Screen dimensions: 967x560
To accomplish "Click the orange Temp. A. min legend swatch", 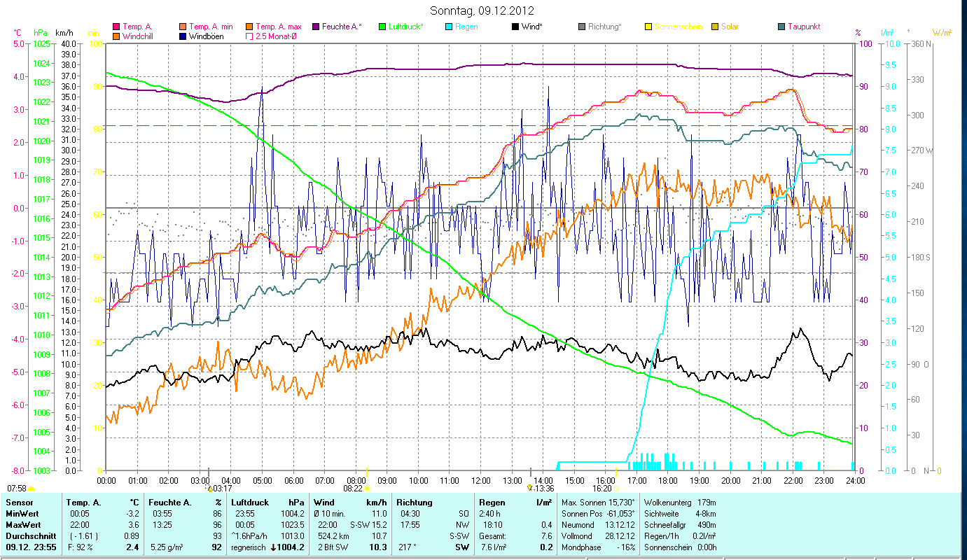I will point(183,27).
